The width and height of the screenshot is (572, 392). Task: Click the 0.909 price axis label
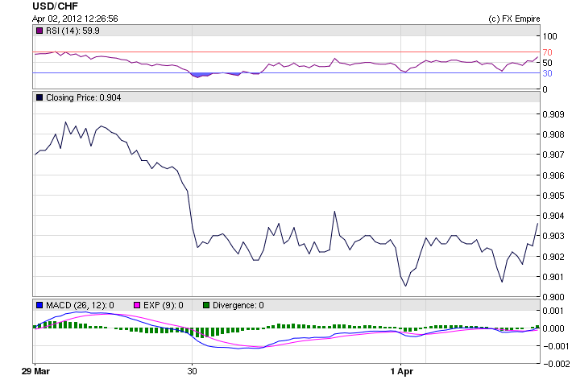tap(553, 114)
